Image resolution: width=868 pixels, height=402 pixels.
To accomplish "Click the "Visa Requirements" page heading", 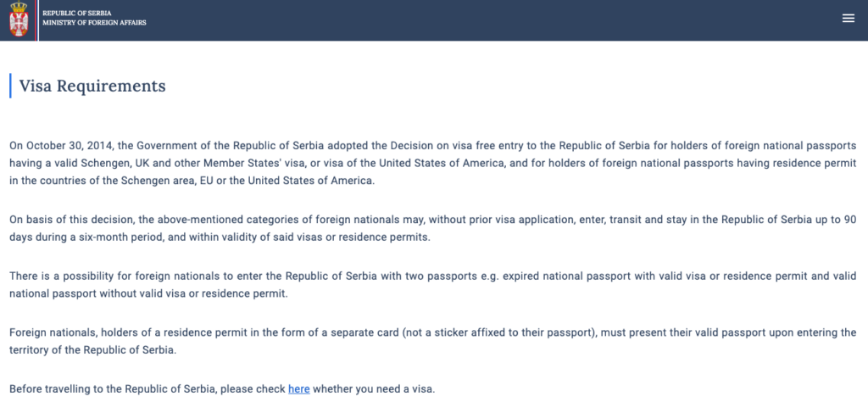I will [x=92, y=86].
